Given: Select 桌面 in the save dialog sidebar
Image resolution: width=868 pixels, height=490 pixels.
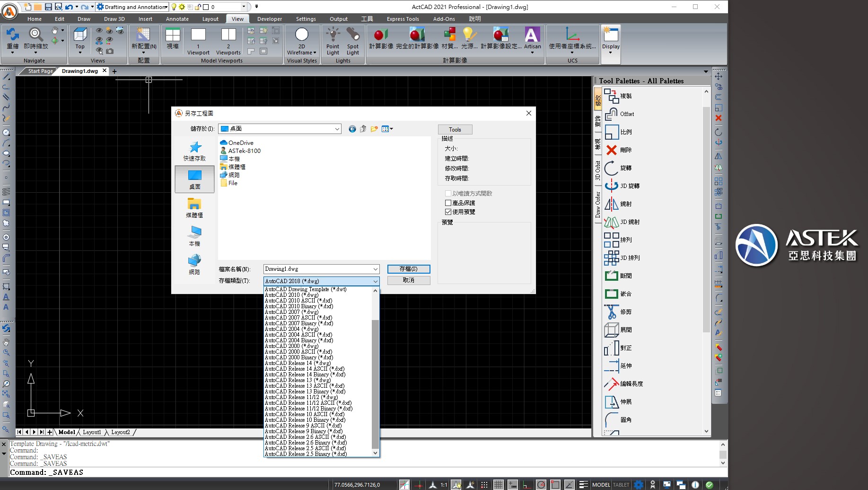Looking at the screenshot, I should click(194, 179).
